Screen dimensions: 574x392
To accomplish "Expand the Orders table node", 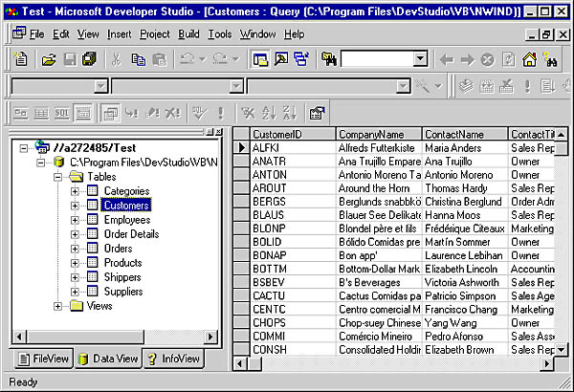I will tap(76, 249).
